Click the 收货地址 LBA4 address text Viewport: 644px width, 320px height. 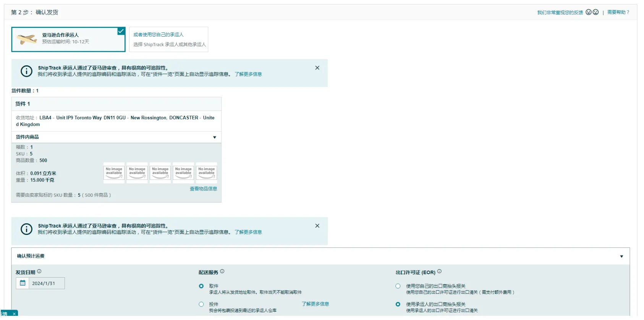pos(115,121)
